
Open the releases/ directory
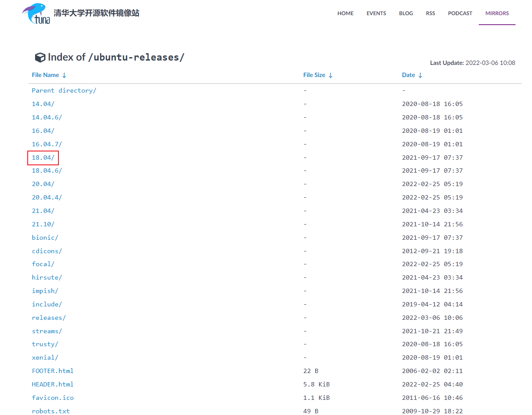[x=49, y=318]
